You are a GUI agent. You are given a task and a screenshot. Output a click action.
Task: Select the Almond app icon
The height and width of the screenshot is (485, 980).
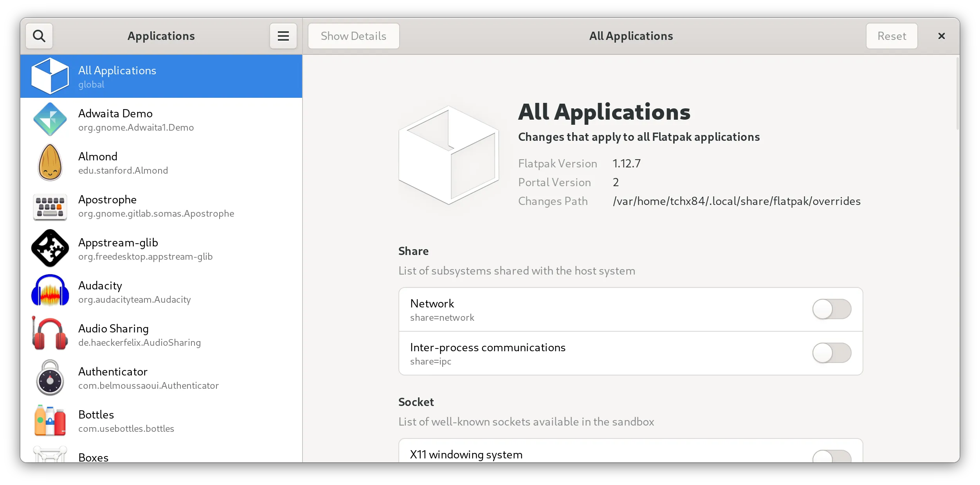point(50,162)
